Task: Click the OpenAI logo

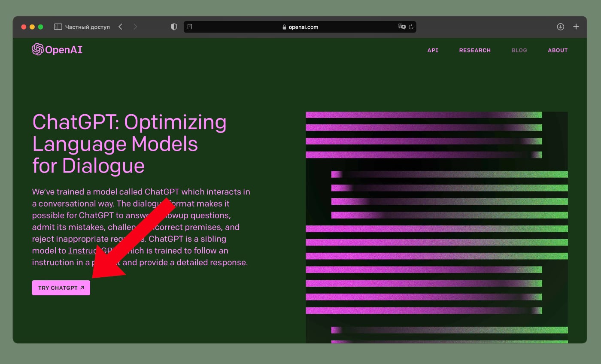Action: pos(57,50)
